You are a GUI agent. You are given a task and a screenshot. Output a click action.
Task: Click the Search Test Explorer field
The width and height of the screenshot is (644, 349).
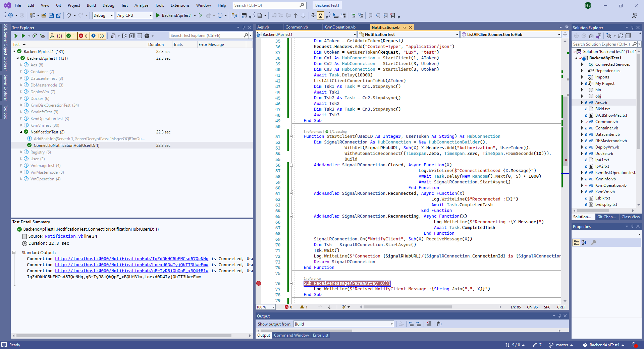tap(206, 36)
